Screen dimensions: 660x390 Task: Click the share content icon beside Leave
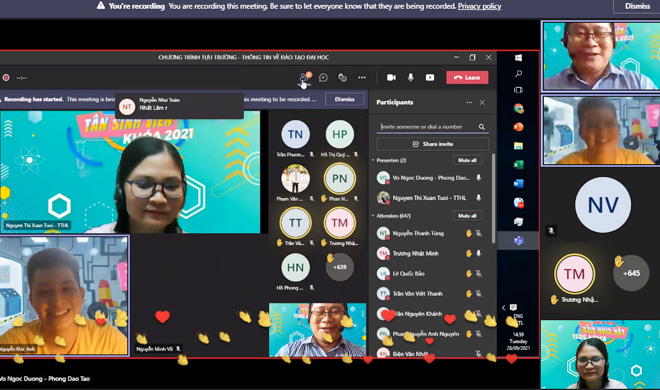pyautogui.click(x=430, y=77)
